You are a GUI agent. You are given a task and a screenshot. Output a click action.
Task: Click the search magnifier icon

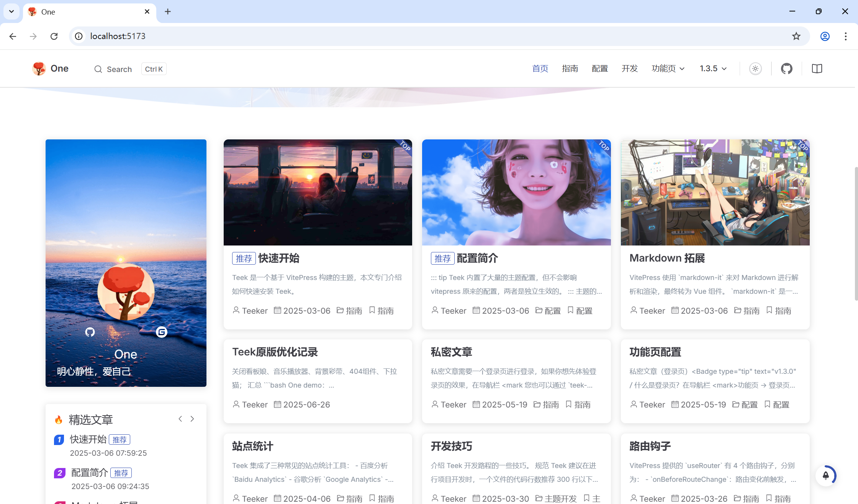(x=98, y=69)
